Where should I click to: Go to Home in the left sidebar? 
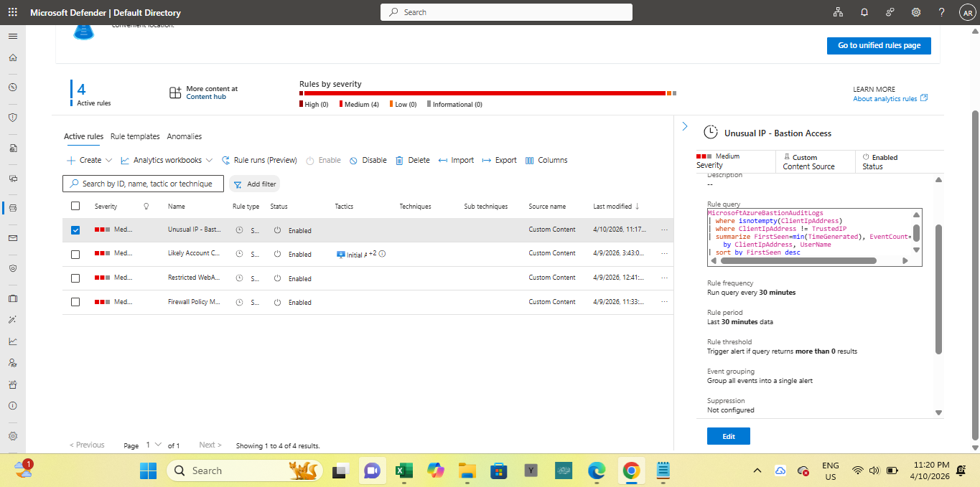tap(12, 58)
